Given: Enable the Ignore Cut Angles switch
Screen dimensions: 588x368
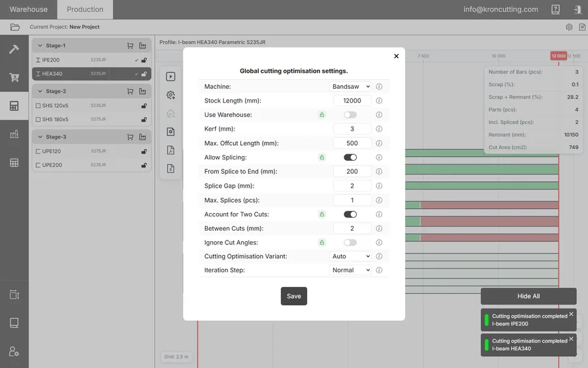Looking at the screenshot, I should (350, 243).
